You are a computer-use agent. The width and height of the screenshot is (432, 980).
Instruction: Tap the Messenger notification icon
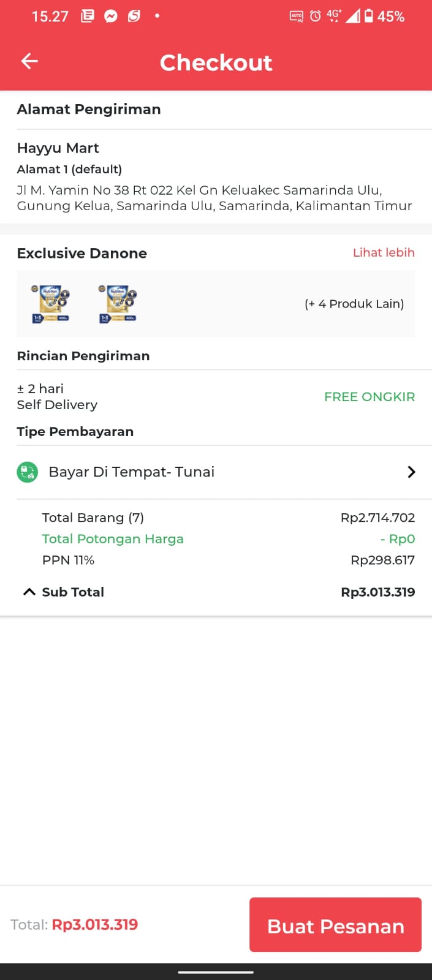(x=110, y=17)
